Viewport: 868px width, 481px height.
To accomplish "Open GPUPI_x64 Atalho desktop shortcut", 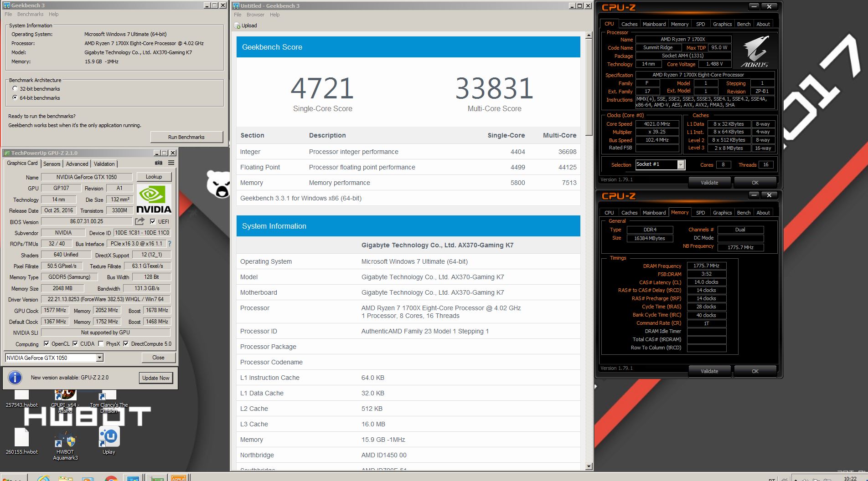I will pyautogui.click(x=65, y=401).
